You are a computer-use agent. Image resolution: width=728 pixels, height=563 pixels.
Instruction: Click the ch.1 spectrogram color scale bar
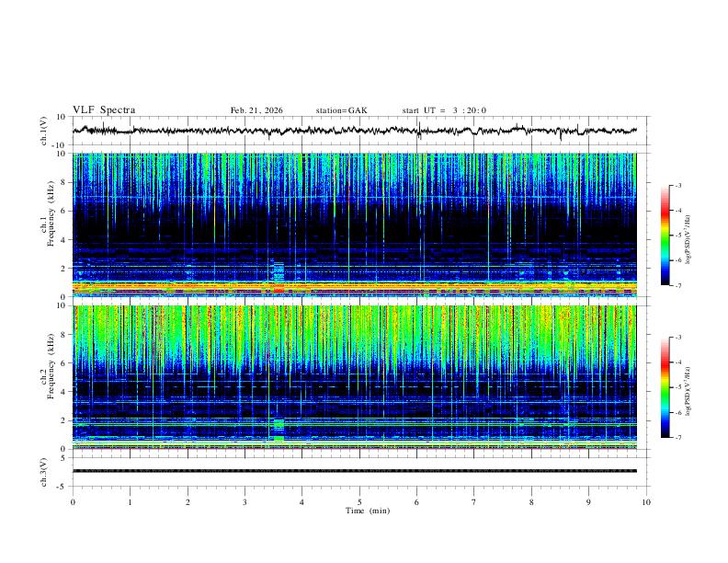pos(665,236)
